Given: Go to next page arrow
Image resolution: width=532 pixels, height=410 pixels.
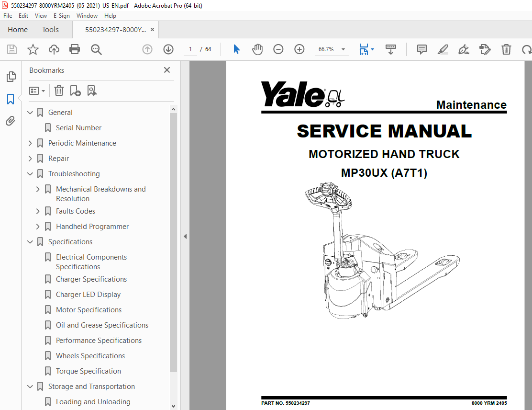Looking at the screenshot, I should click(168, 50).
